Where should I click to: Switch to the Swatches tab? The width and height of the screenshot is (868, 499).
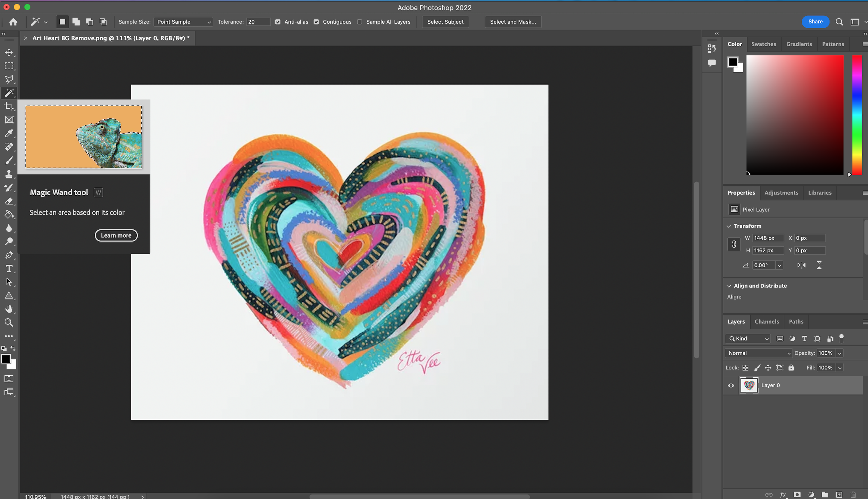click(x=763, y=44)
